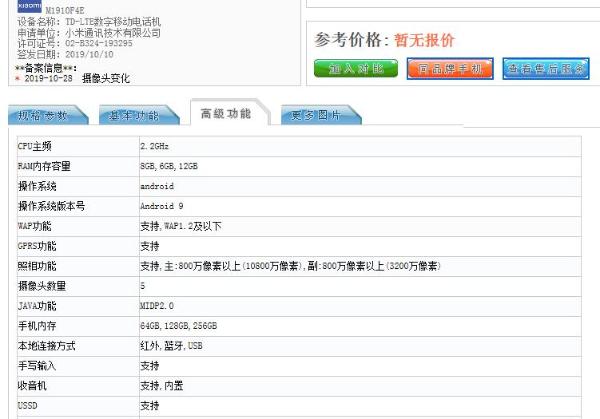600x419 pixels.
Task: Click the license number 02-B324-193295
Action: tap(99, 43)
